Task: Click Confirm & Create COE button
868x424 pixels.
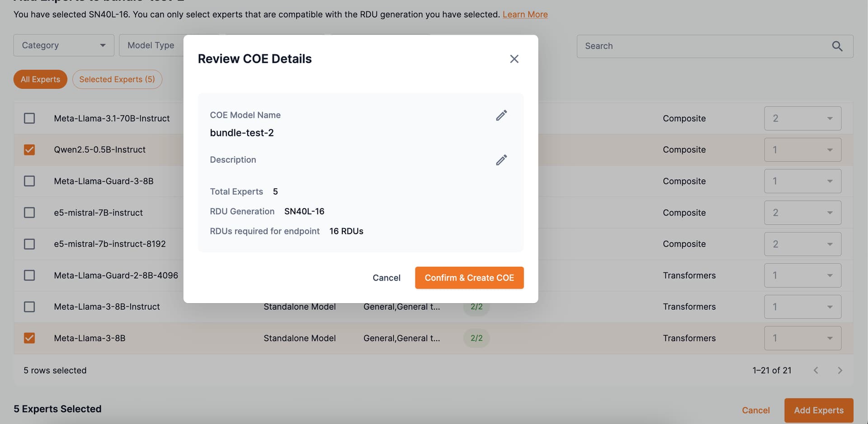Action: tap(469, 278)
